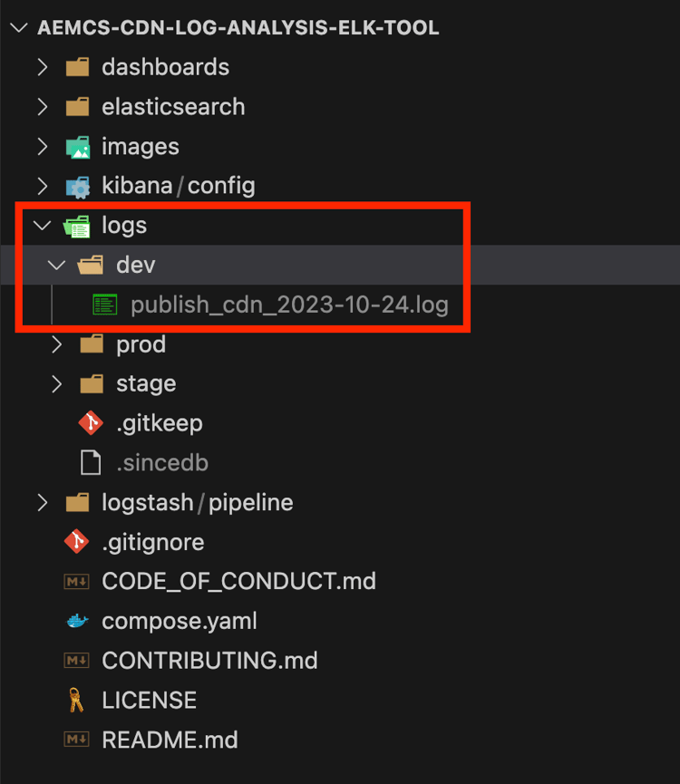The width and height of the screenshot is (680, 784).
Task: Open publish_cdn_2023-10-24.log file
Action: 289,305
